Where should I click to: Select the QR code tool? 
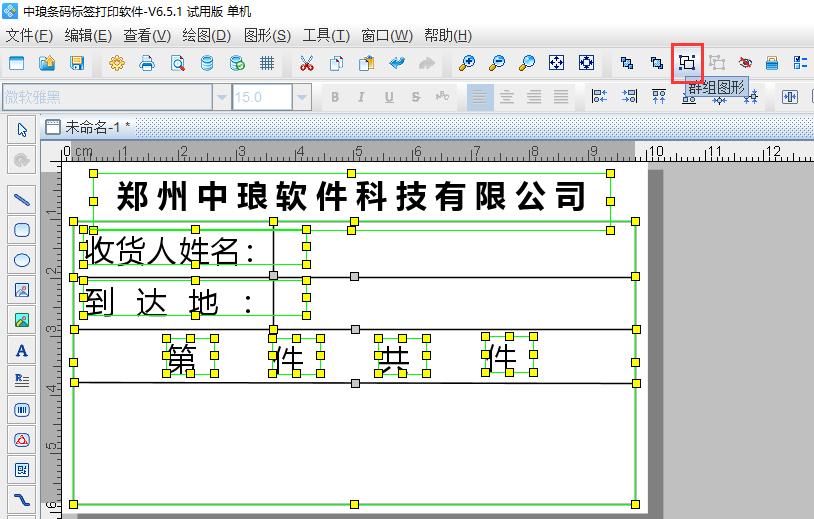coord(22,470)
